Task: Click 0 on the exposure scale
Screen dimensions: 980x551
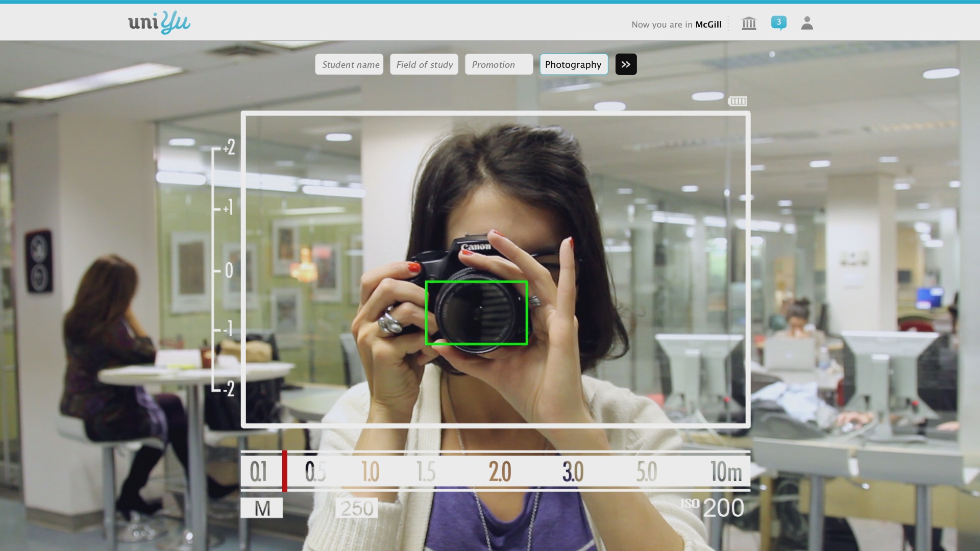Action: tap(229, 270)
